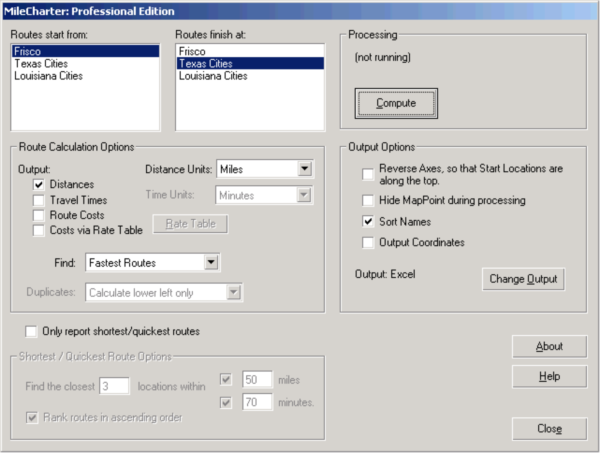Select Texas Cities in Routes finish at list
This screenshot has height=453, width=600.
[250, 64]
